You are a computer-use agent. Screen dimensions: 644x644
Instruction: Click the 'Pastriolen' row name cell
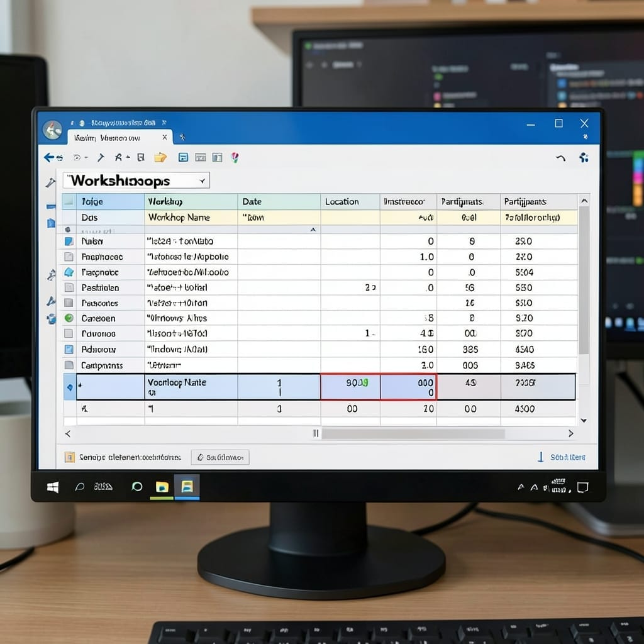point(110,287)
